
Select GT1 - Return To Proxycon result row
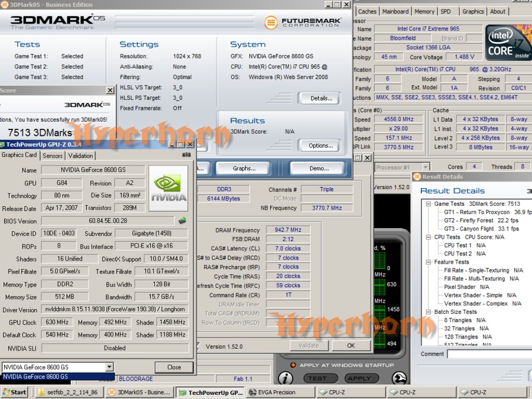488,212
